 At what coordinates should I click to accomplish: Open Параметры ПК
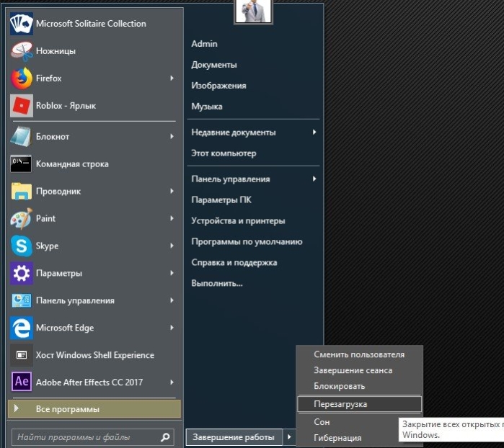pos(221,200)
